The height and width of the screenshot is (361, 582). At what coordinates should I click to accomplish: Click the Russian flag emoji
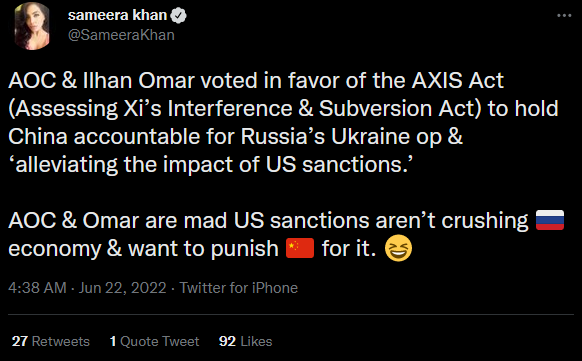click(x=550, y=220)
